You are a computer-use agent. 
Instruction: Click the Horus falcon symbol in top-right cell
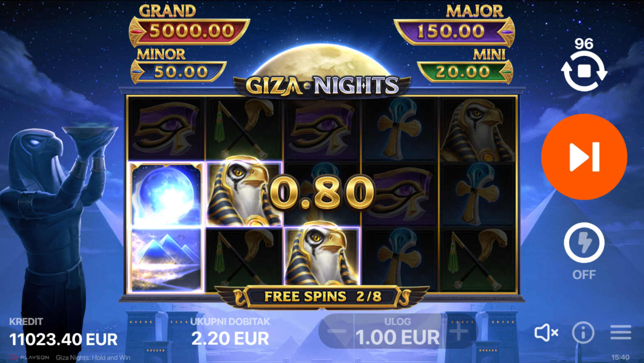[477, 129]
